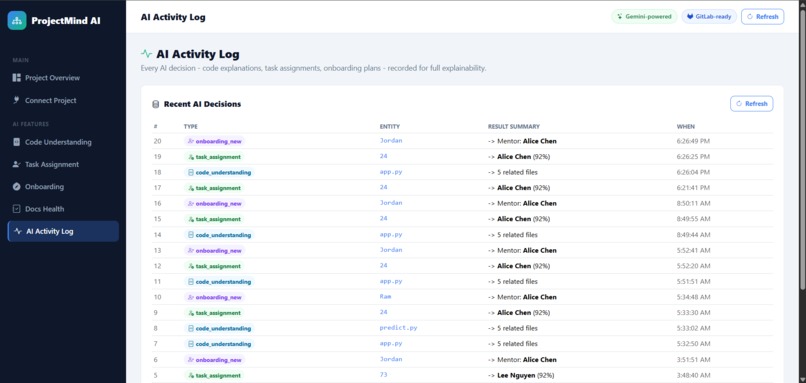Click app.py entity in row 7

[391, 343]
